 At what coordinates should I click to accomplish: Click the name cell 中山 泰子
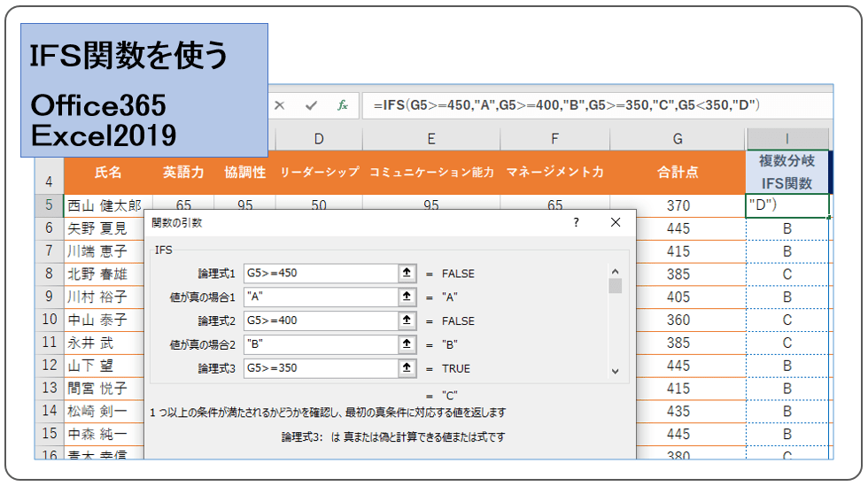(x=105, y=320)
